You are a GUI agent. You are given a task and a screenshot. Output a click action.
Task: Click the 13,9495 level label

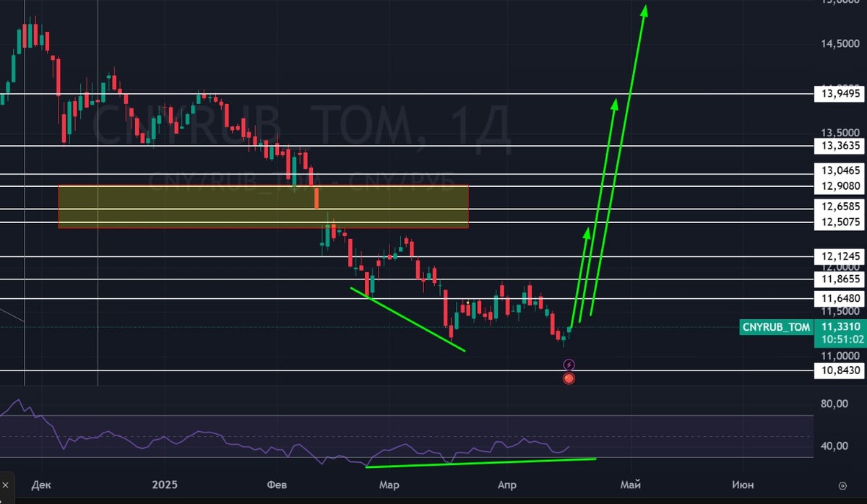841,93
